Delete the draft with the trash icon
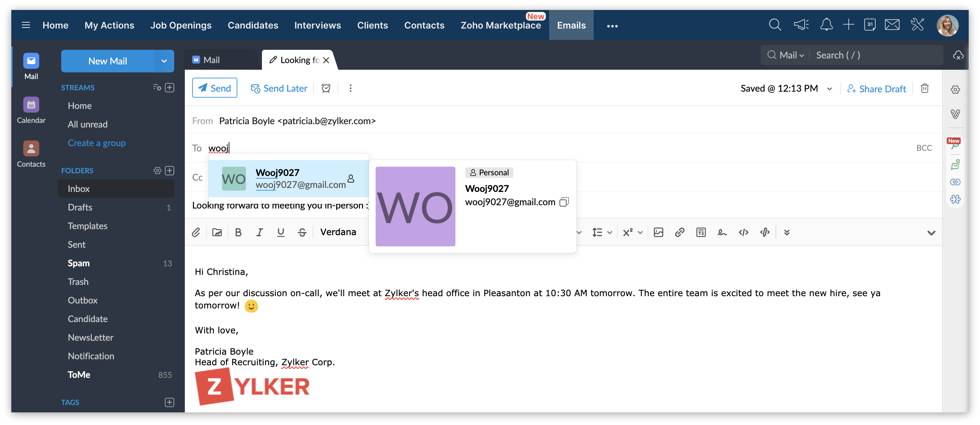Screen dimensions: 980x425 click(924, 89)
